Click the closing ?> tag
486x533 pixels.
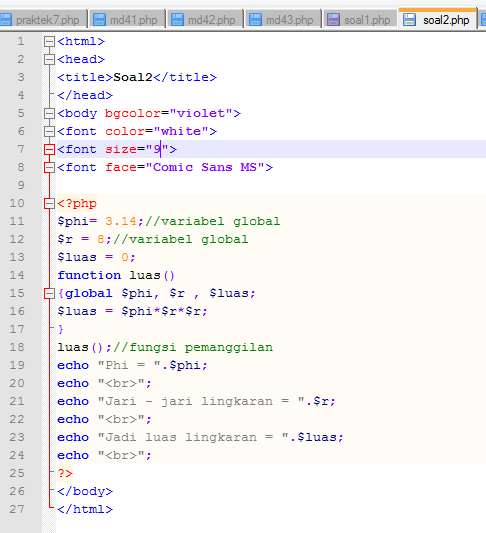65,473
